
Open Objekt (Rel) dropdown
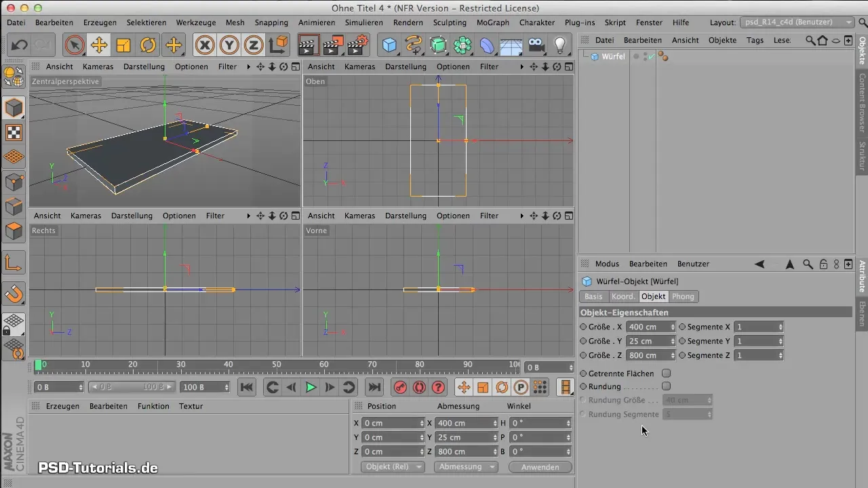(x=392, y=467)
